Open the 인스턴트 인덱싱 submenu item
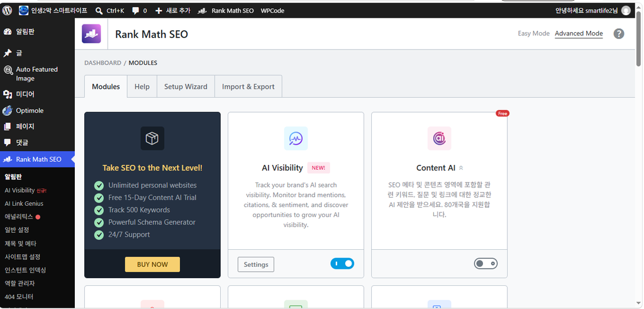This screenshot has height=309, width=644. click(25, 270)
